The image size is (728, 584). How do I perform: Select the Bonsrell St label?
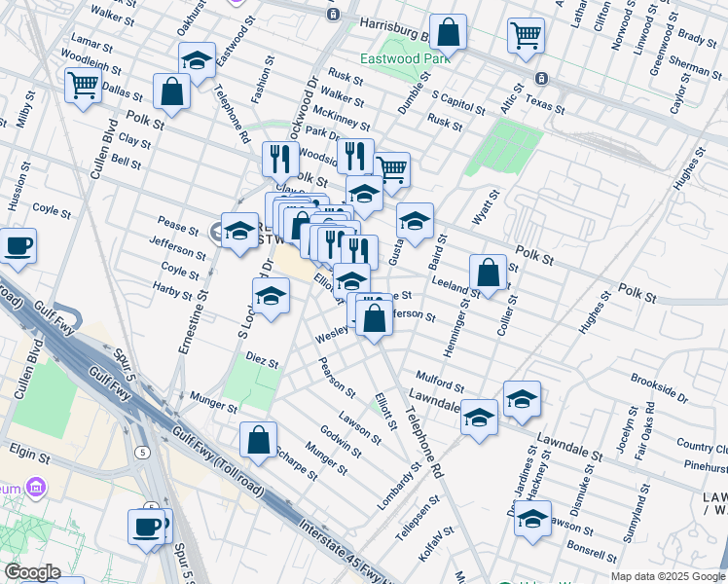coord(592,552)
